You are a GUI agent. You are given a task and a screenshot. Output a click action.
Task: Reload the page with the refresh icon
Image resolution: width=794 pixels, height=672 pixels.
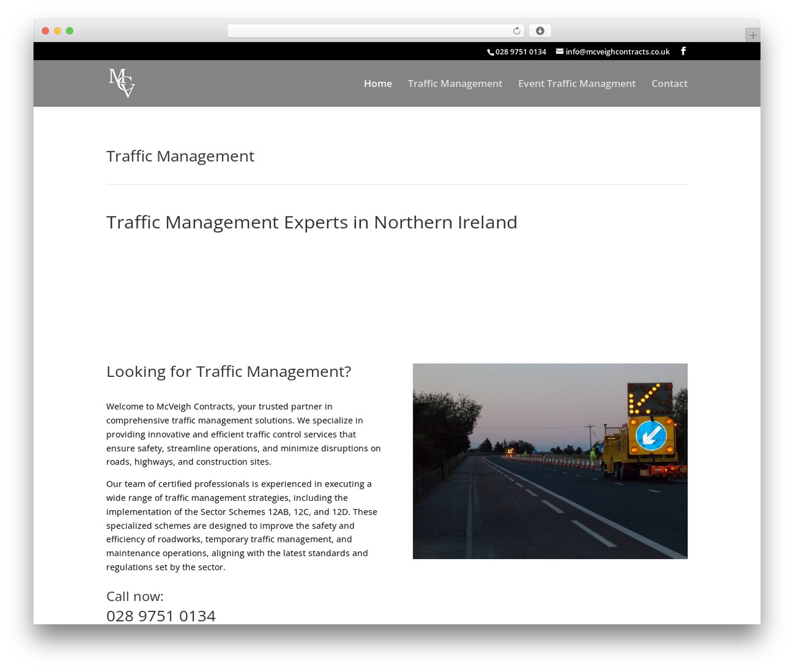(517, 30)
